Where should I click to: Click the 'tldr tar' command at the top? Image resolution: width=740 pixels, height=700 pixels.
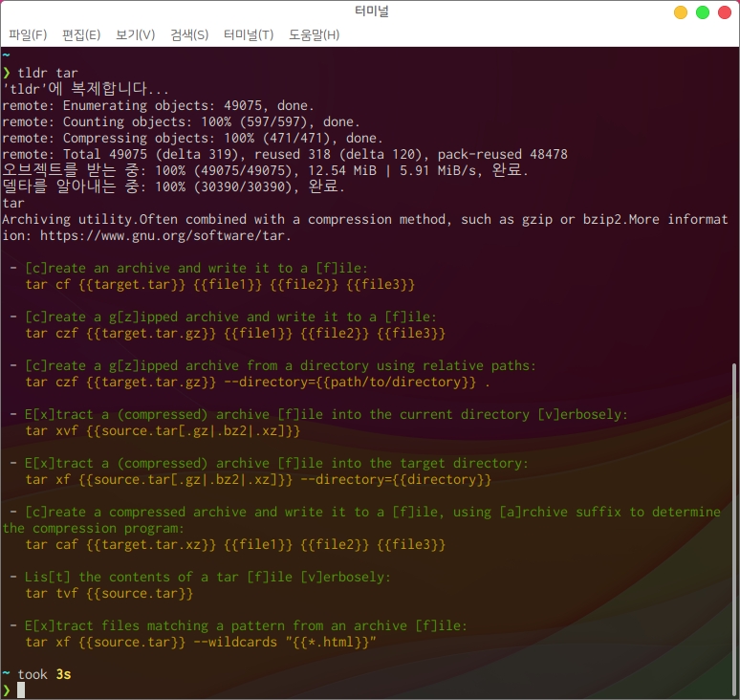48,73
